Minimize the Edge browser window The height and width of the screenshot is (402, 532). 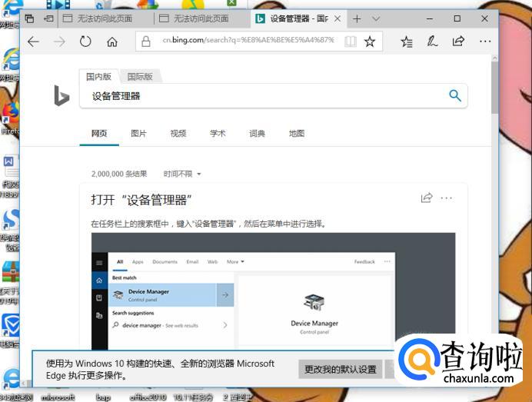[430, 18]
